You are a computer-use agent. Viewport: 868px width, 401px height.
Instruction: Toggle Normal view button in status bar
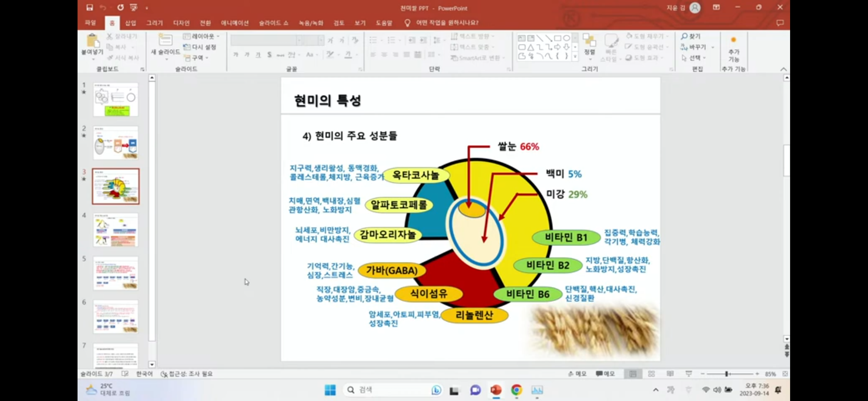633,374
